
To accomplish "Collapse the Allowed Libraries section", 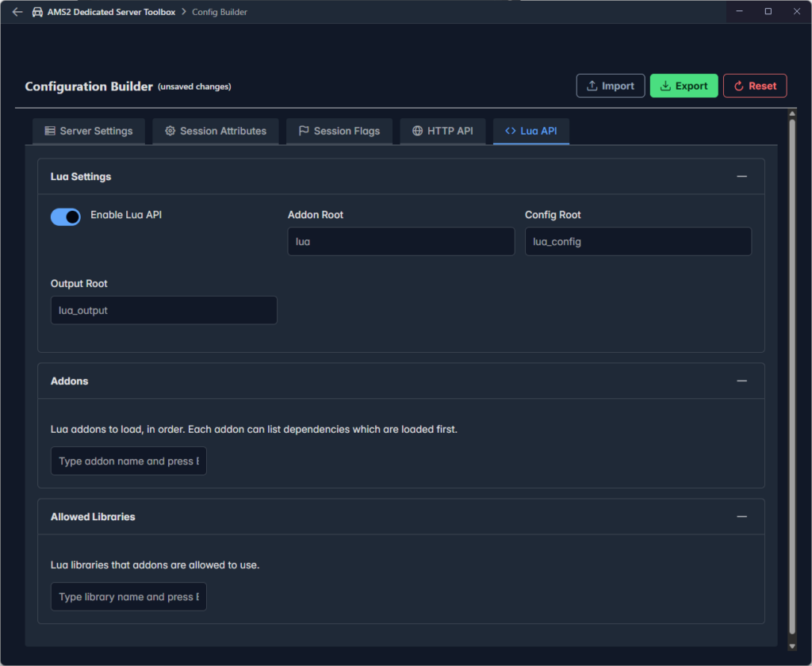I will point(741,517).
